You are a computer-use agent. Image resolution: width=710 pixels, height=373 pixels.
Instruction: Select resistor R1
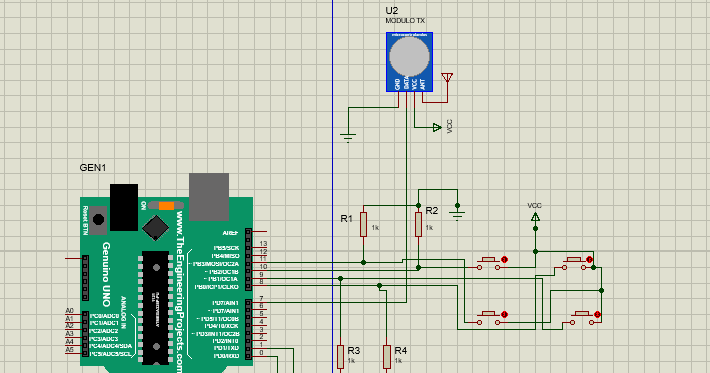point(363,224)
